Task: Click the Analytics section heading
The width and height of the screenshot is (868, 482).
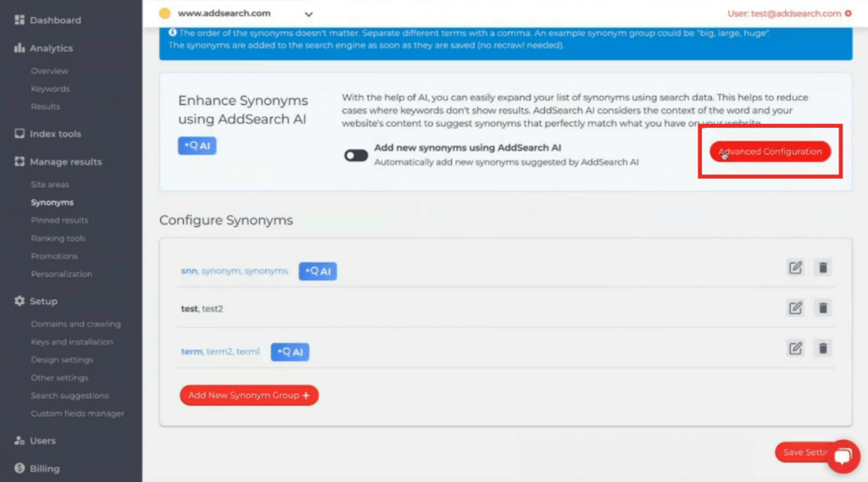Action: pyautogui.click(x=51, y=48)
